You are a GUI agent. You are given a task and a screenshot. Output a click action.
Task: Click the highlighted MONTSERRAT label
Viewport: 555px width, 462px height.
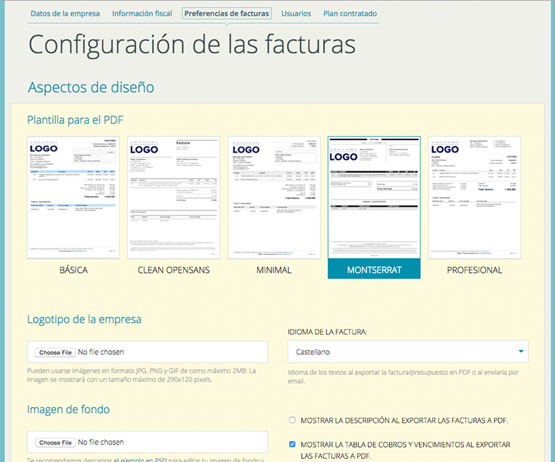pyautogui.click(x=374, y=270)
